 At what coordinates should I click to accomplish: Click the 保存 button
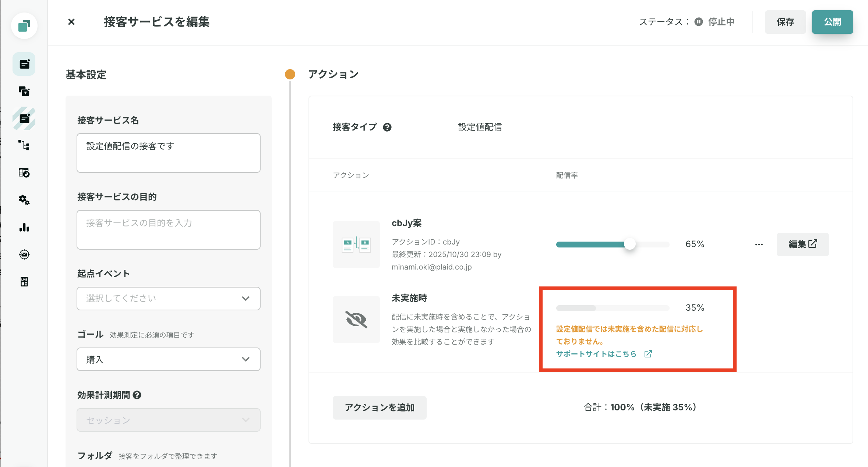pyautogui.click(x=785, y=22)
